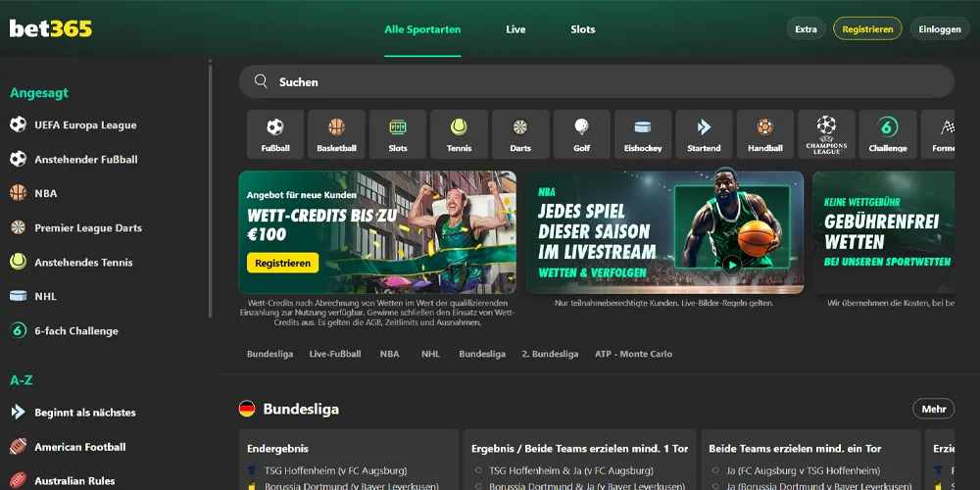Image resolution: width=980 pixels, height=490 pixels.
Task: Open the Extra menu in header
Action: (x=806, y=29)
